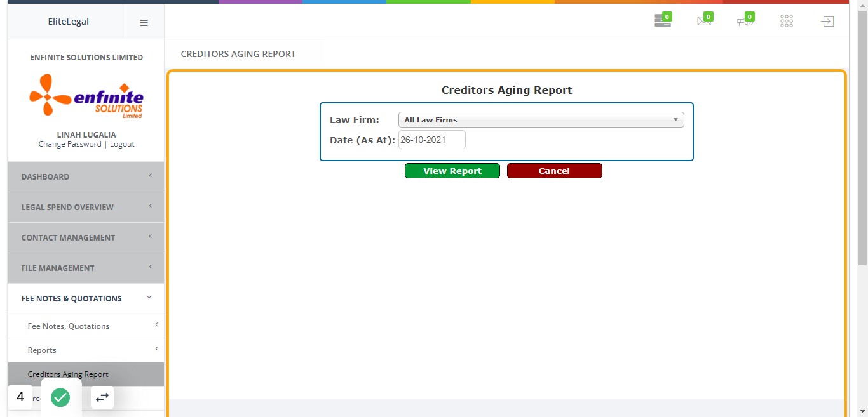Select the Creditors Aging Report menu item

pyautogui.click(x=86, y=374)
